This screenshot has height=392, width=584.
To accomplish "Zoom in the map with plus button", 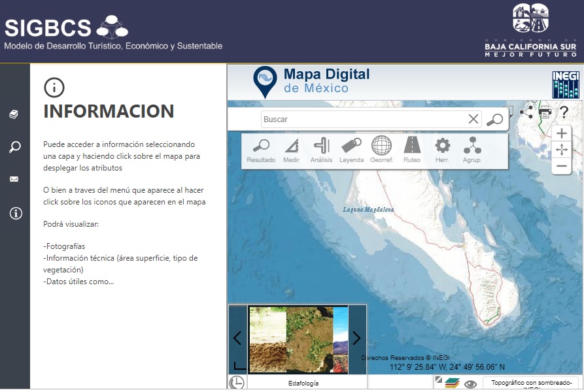I will (x=561, y=133).
